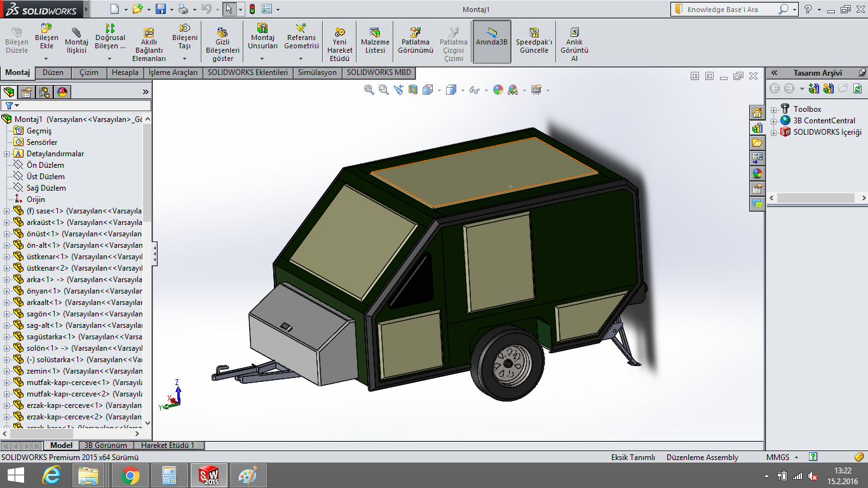Click the Edit Appearance color sphere icon

(x=498, y=90)
